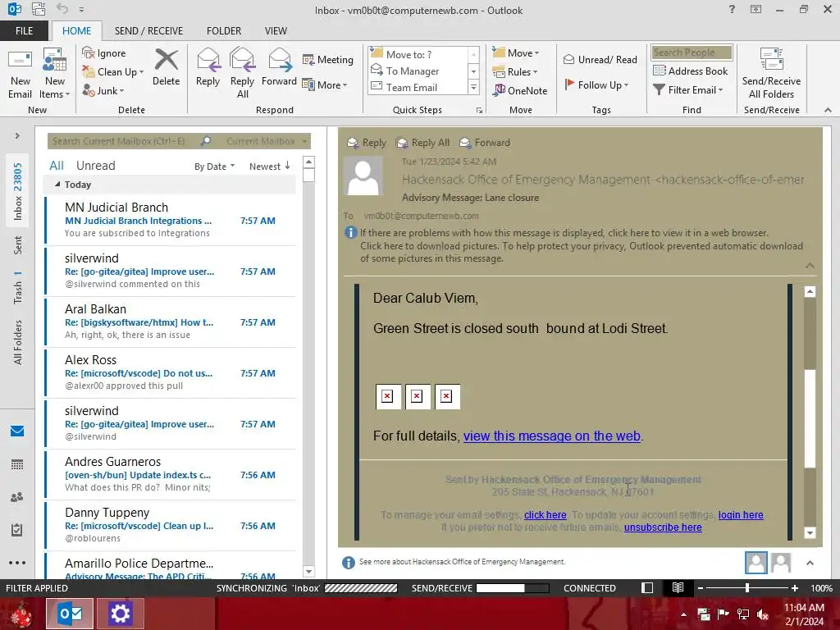Delete the selected message
Viewport: 840px width, 630px height.
tap(166, 68)
